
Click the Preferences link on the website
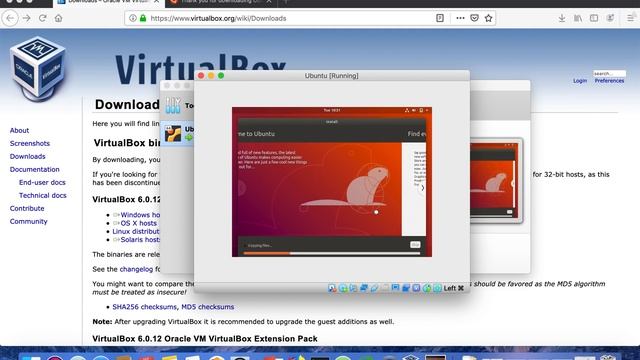[609, 81]
